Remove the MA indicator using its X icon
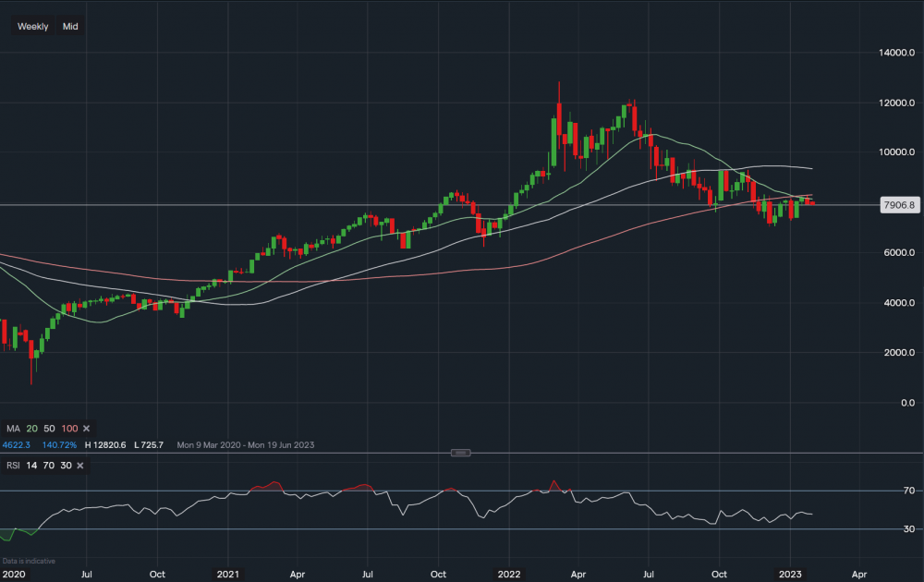The image size is (924, 582). pos(86,428)
